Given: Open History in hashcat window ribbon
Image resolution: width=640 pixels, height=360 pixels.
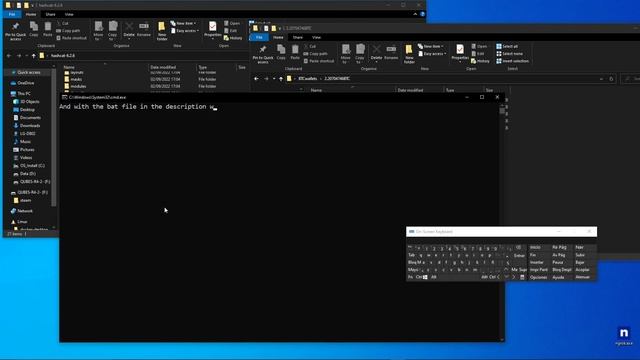Looking at the screenshot, I should (233, 38).
